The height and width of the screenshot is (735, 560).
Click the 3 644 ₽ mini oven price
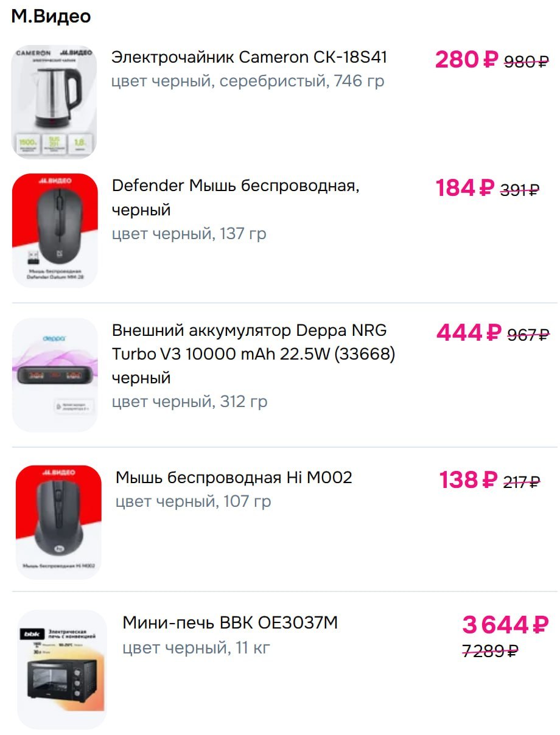[505, 625]
